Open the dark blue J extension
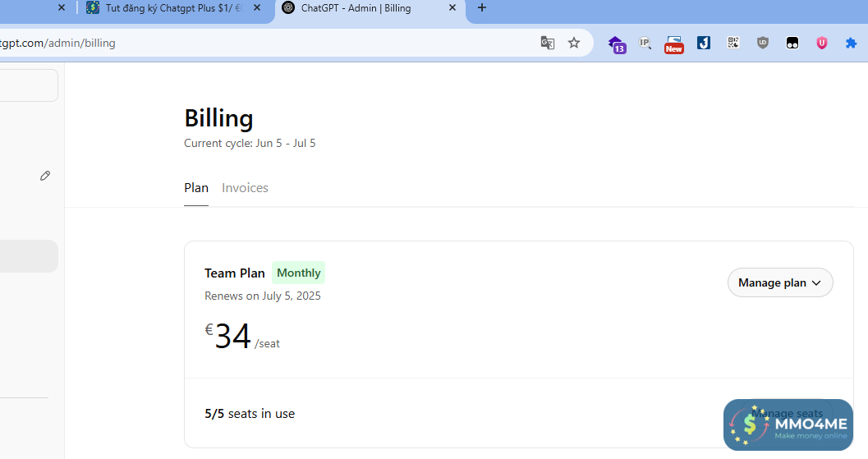This screenshot has height=459, width=868. pos(704,43)
